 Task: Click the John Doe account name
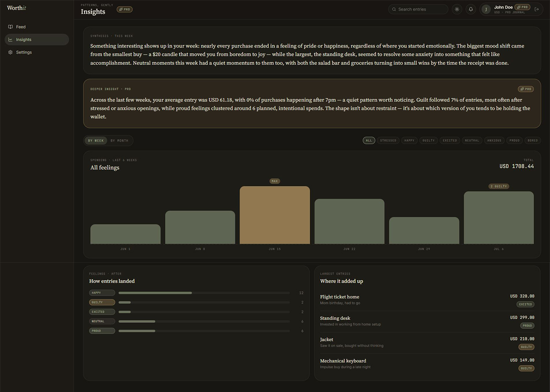(503, 7)
